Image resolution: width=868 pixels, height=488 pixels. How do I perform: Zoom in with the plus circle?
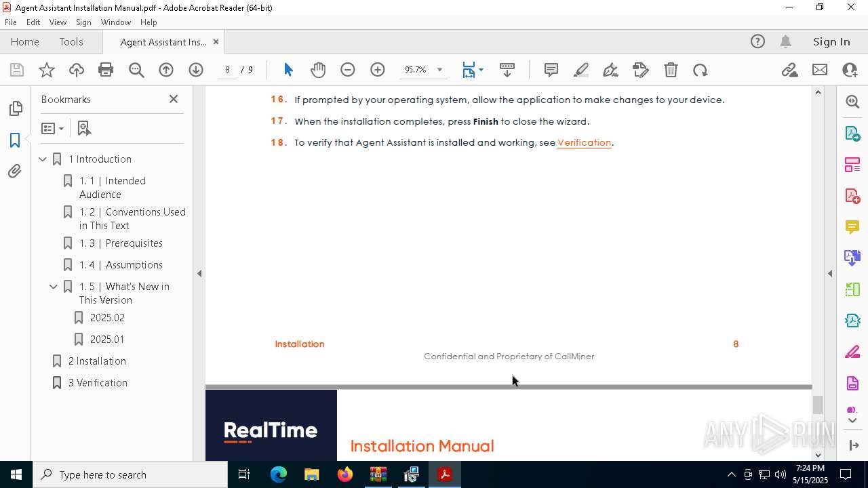pos(378,70)
